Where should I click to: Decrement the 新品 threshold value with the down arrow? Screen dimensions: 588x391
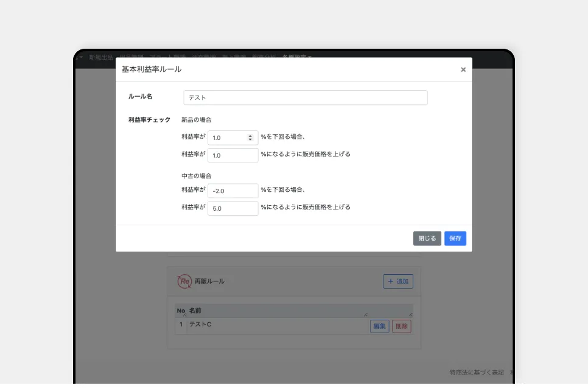(250, 140)
